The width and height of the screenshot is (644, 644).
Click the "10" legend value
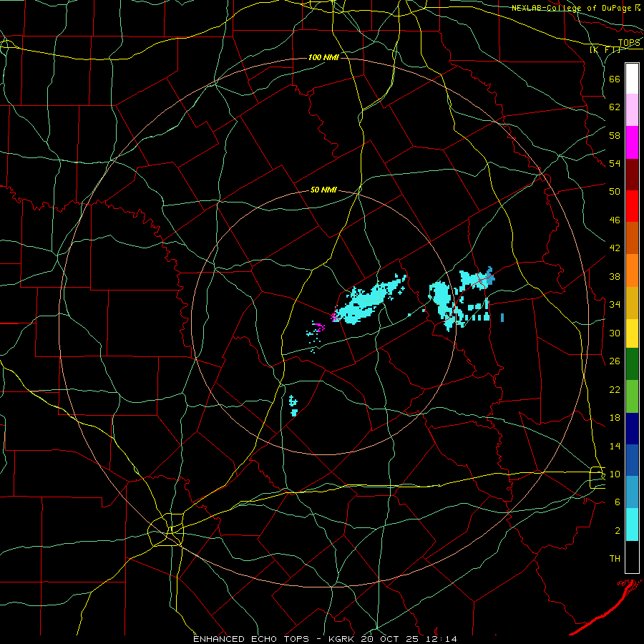point(615,474)
